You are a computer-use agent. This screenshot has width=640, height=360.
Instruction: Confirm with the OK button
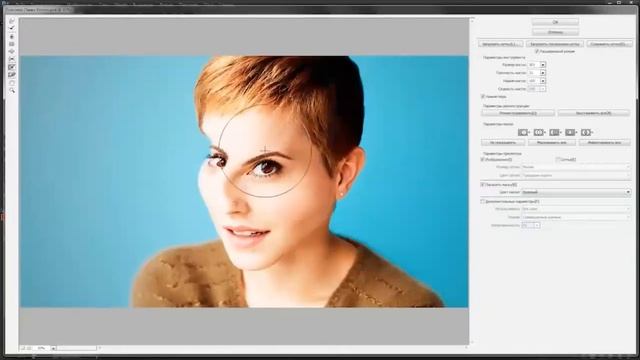pyautogui.click(x=555, y=22)
